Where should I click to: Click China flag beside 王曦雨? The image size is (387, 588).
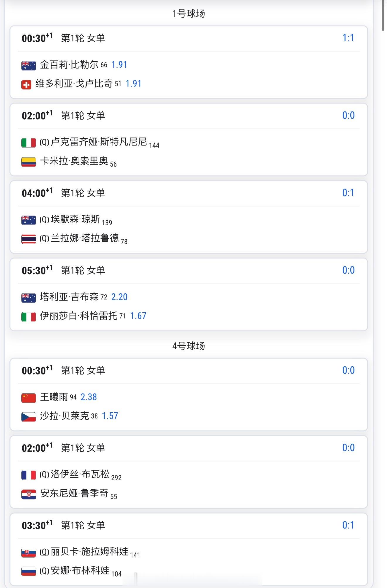(28, 398)
